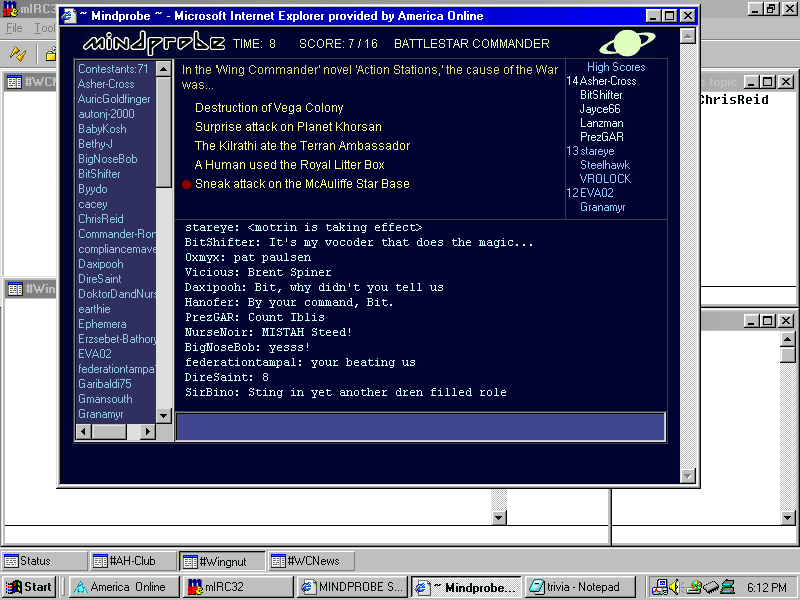This screenshot has width=800, height=600.
Task: Choose 'Surprise attack on Planet Khorsan' answer
Action: pos(288,127)
